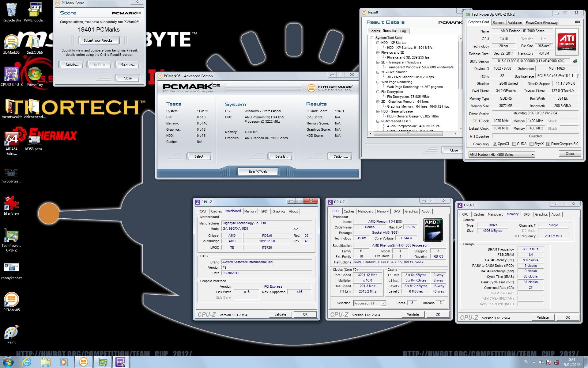Collapse the HDD - XP Startup node
The height and width of the screenshot is (368, 588).
tap(378, 43)
